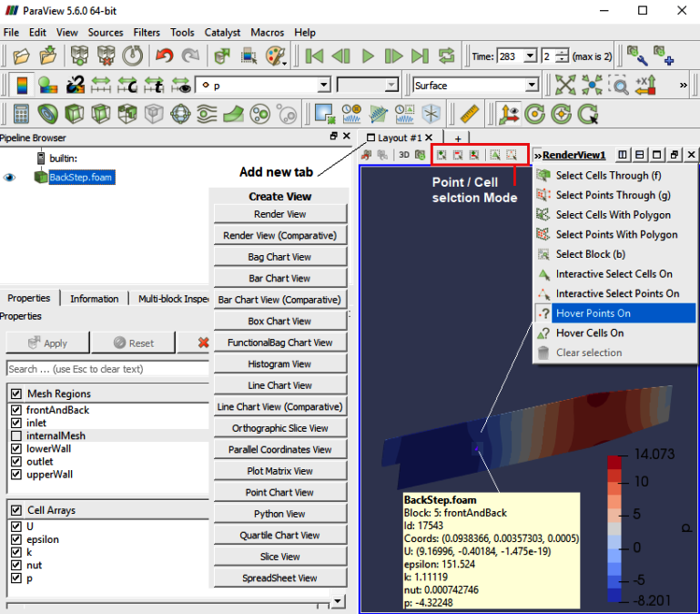The height and width of the screenshot is (614, 700).
Task: Jump to first time frame
Action: pos(314,56)
